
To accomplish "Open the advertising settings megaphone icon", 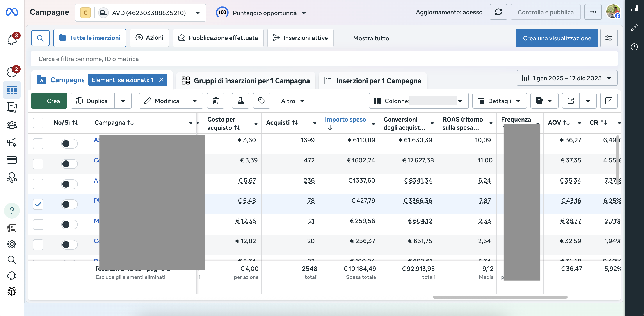I will (x=12, y=142).
